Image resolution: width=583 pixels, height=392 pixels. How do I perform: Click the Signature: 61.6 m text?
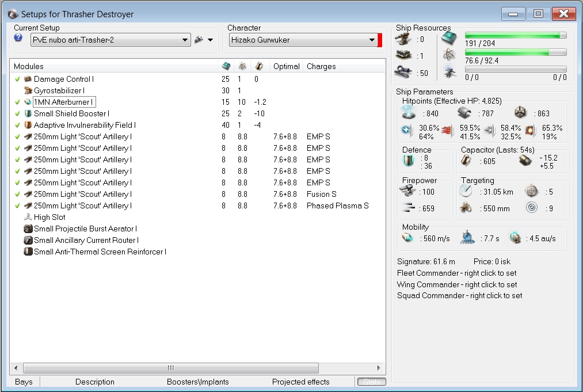pyautogui.click(x=426, y=261)
